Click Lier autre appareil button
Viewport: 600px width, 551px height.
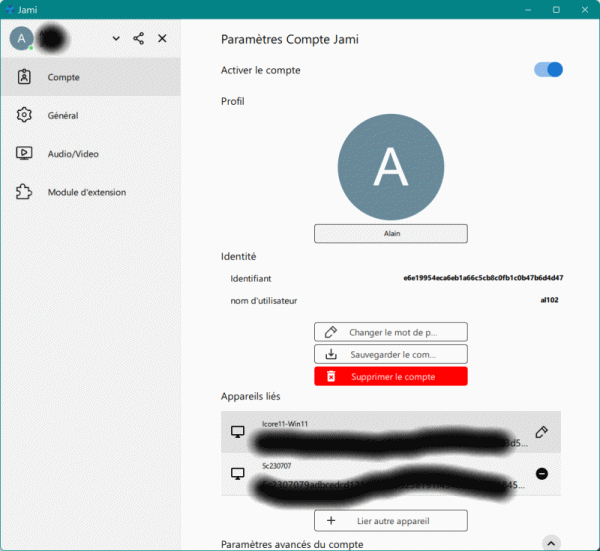click(390, 520)
